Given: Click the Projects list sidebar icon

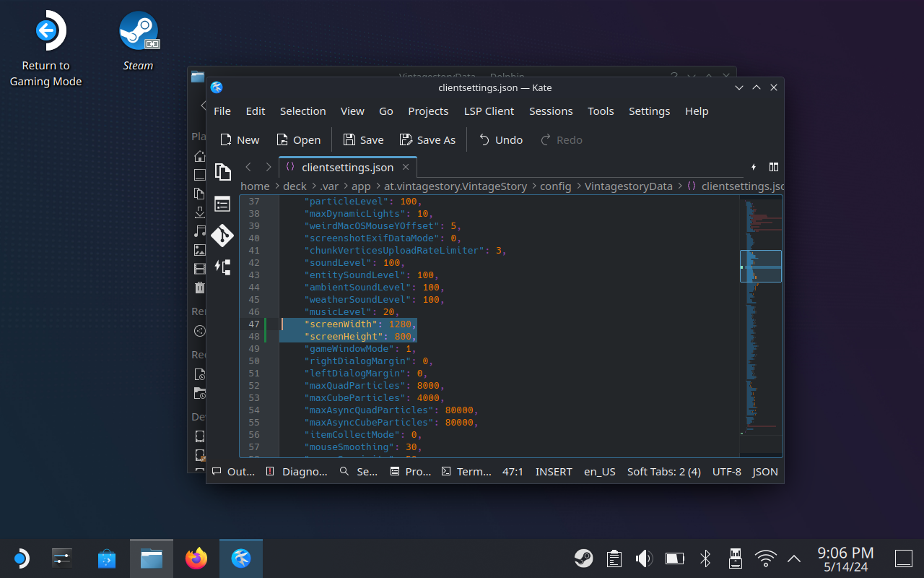Looking at the screenshot, I should coord(222,204).
